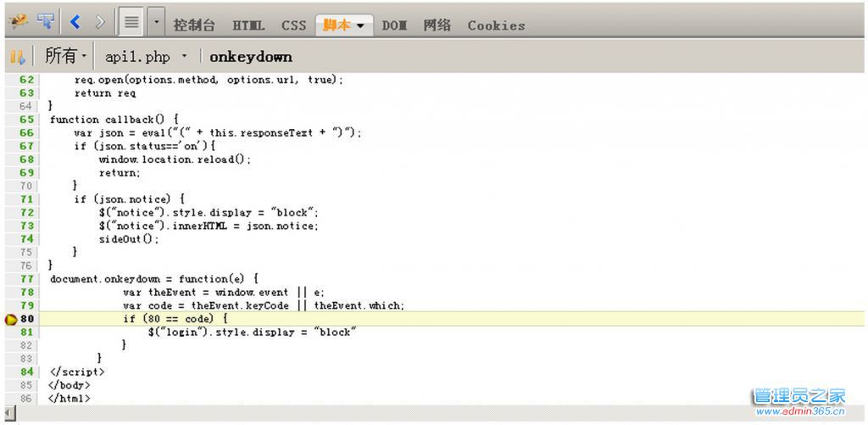The width and height of the screenshot is (868, 425).
Task: Set a breakpoint on line 67
Action: coord(26,146)
